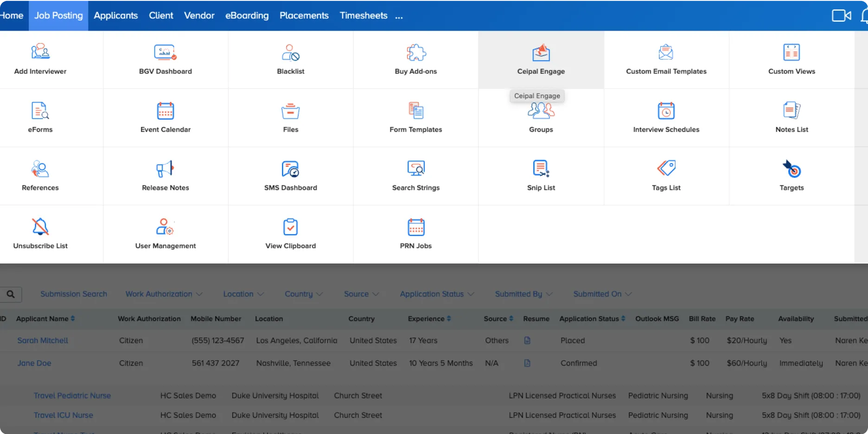The image size is (868, 434).
Task: Open User Management icon
Action: pos(165,227)
